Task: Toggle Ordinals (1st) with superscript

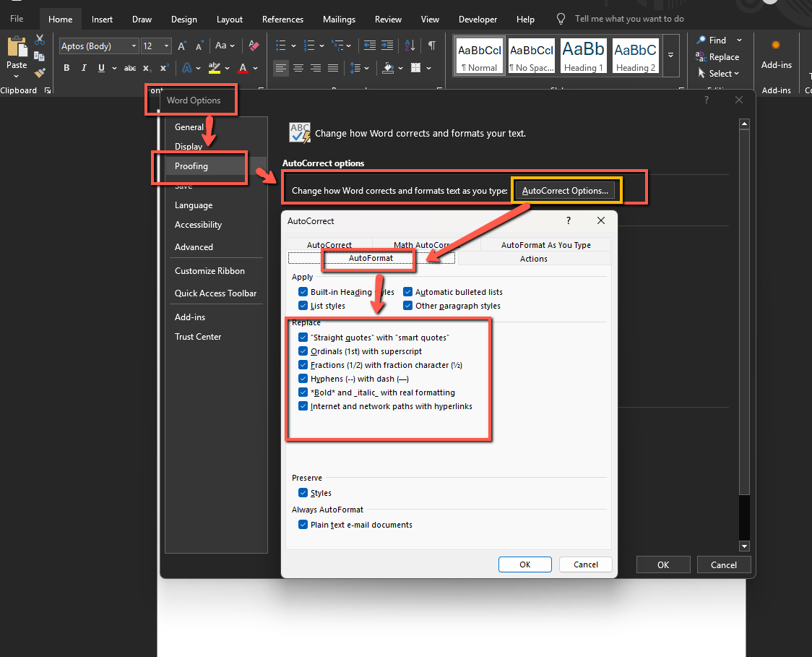Action: pyautogui.click(x=303, y=351)
